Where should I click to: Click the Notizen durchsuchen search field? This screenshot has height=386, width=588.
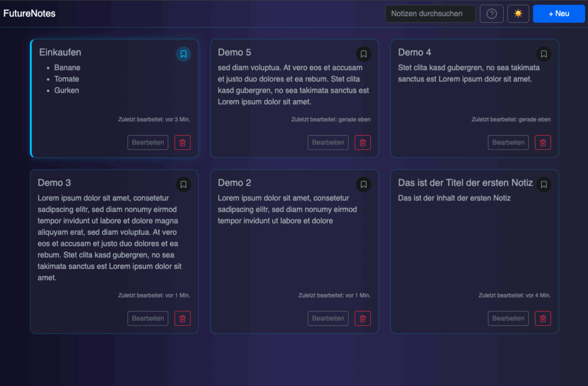pos(430,14)
